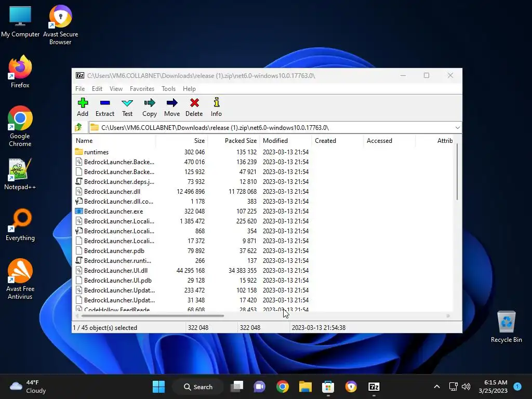Image resolution: width=532 pixels, height=399 pixels.
Task: Click the horizontal scrollbar thumb
Action: 153,316
